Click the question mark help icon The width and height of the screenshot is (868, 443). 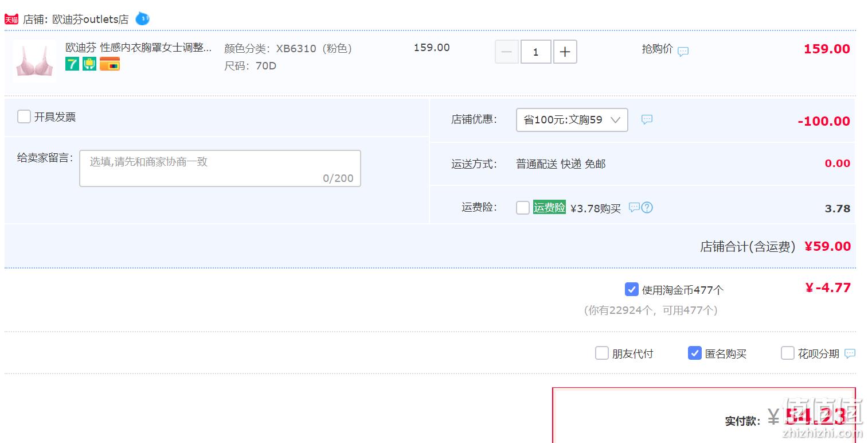[x=647, y=207]
